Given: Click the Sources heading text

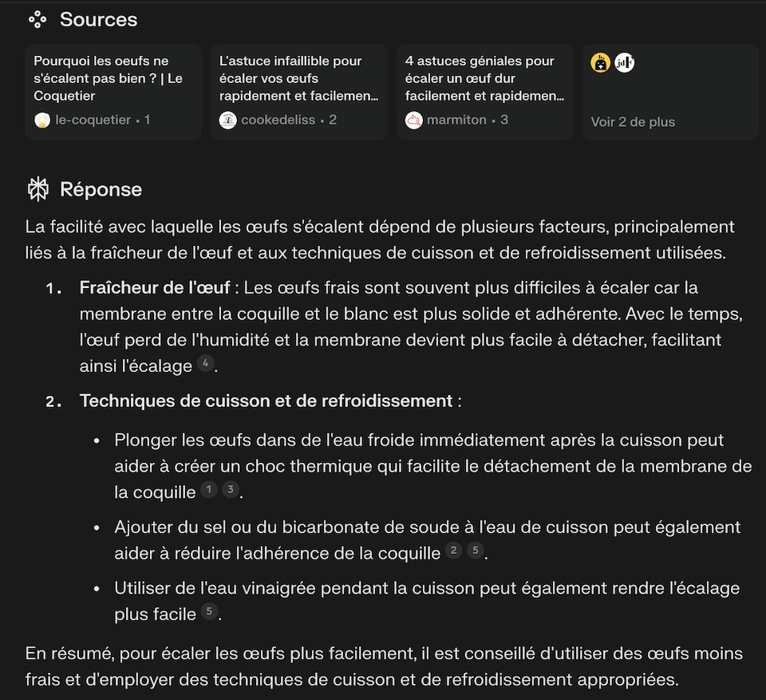Looking at the screenshot, I should (99, 20).
